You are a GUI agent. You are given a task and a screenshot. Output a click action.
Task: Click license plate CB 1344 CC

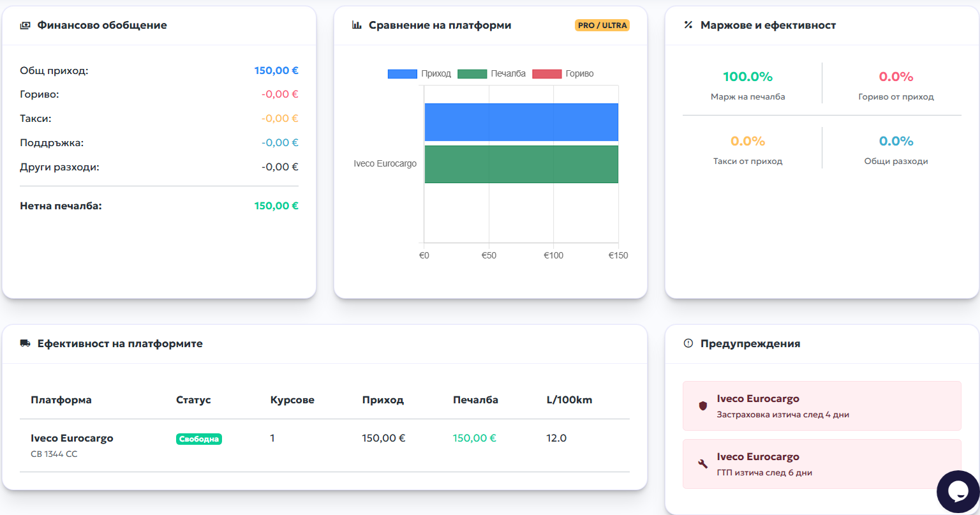pos(54,454)
